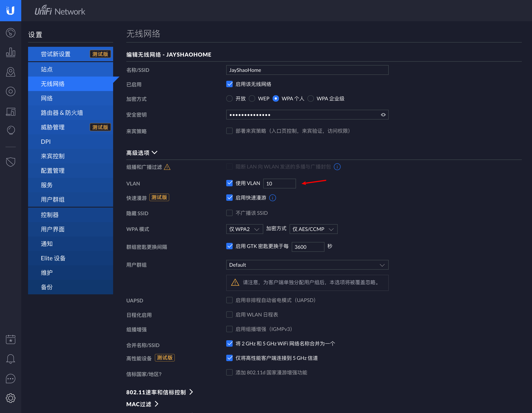Open the Clients monitor icon
The width and height of the screenshot is (532, 413).
click(10, 112)
